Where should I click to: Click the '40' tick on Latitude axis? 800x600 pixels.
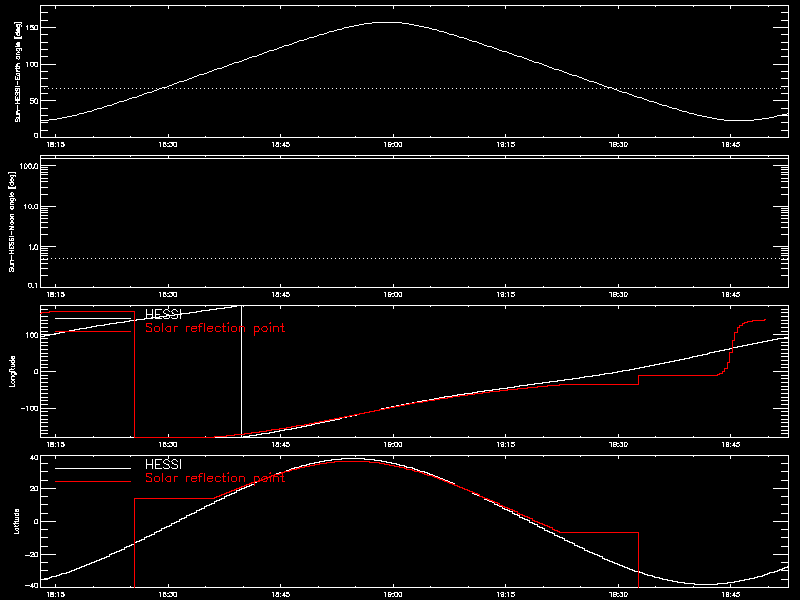(x=34, y=458)
